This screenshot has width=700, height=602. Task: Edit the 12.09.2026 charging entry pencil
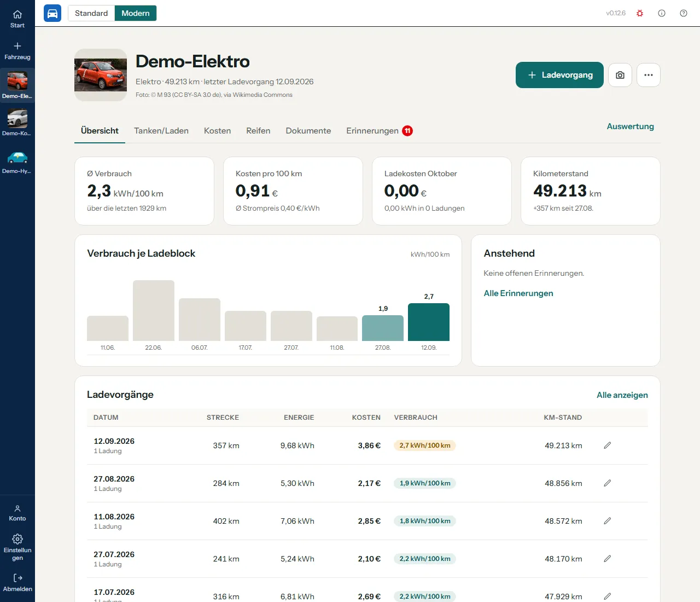click(607, 445)
